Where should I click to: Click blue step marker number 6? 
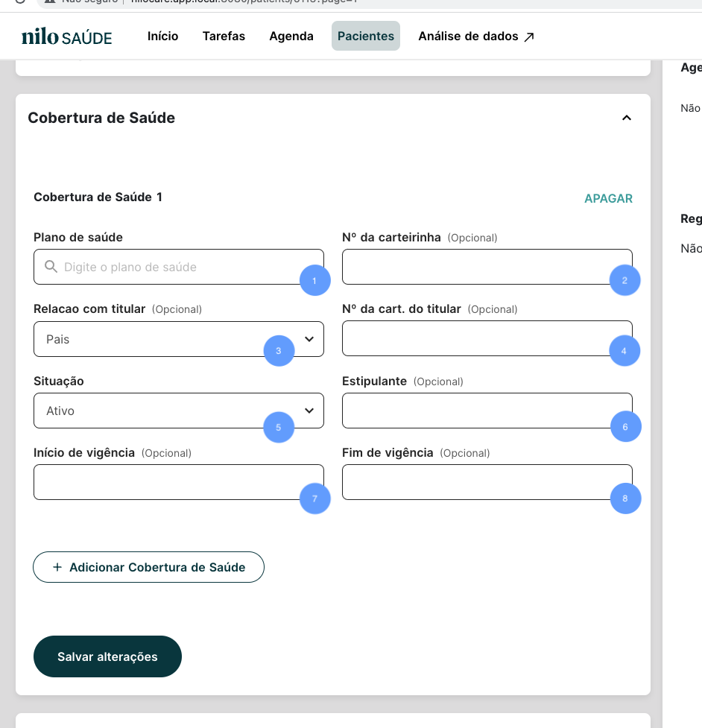pos(624,427)
